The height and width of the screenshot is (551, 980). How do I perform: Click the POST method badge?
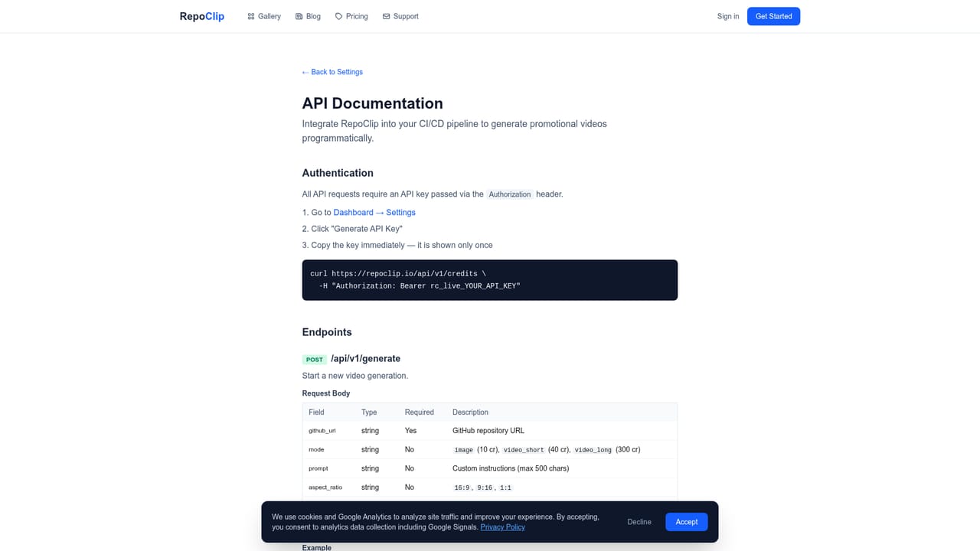point(314,360)
